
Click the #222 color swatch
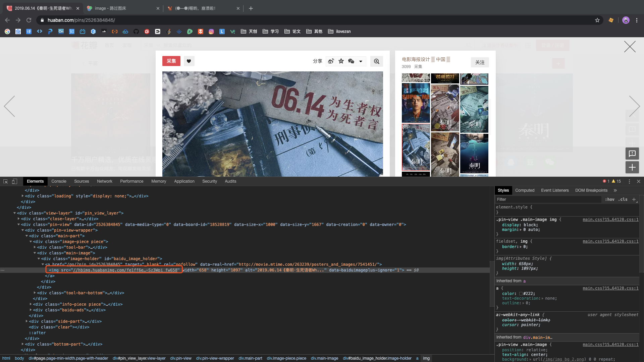tap(521, 294)
